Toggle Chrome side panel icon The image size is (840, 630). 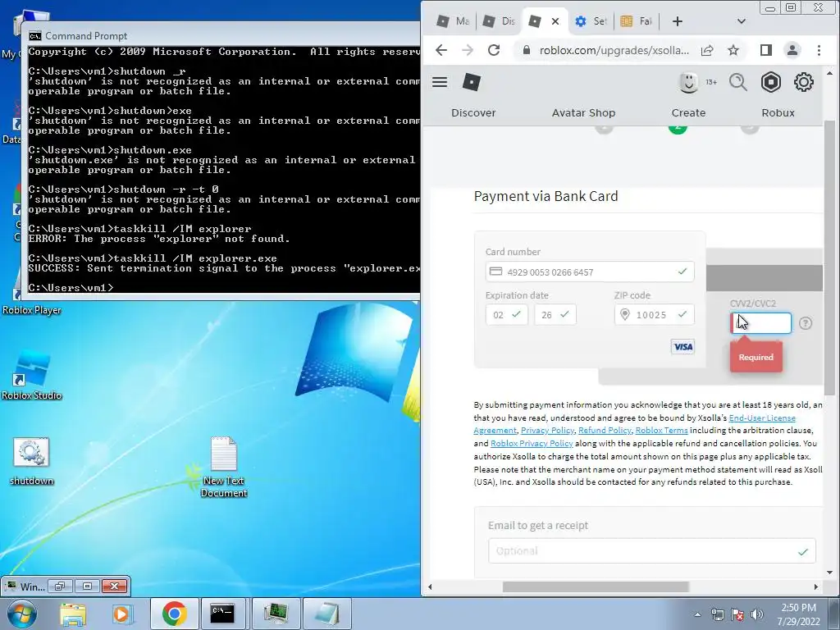765,50
